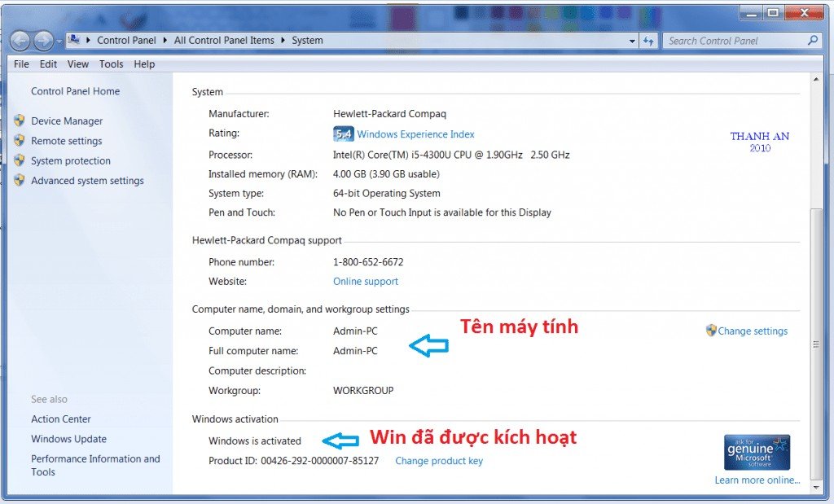Click the refresh icon in the address bar

tap(649, 40)
